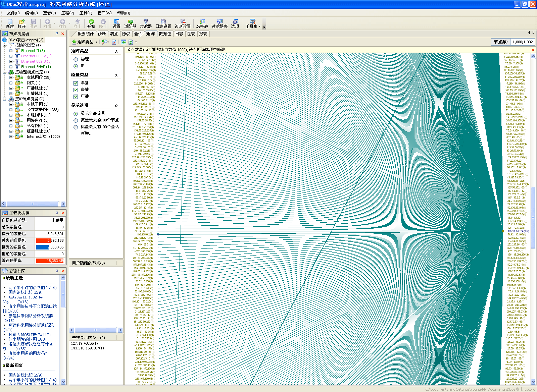Click the 节点数 count input field

point(522,42)
